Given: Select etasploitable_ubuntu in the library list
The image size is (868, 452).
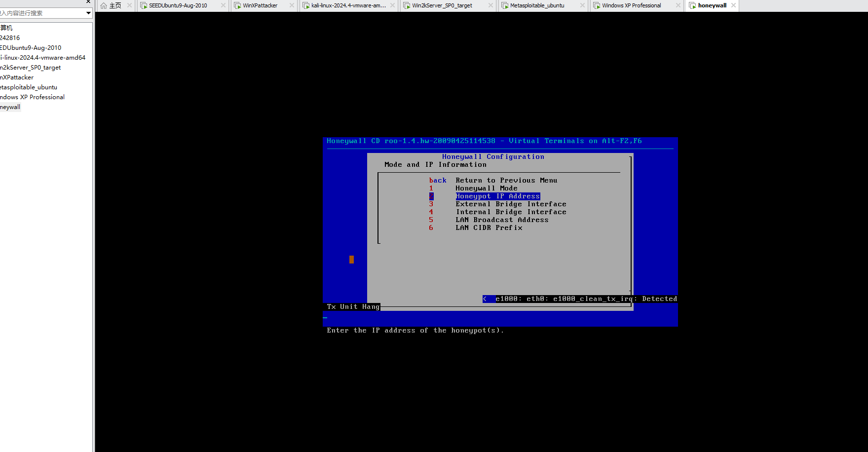Looking at the screenshot, I should click(x=29, y=87).
